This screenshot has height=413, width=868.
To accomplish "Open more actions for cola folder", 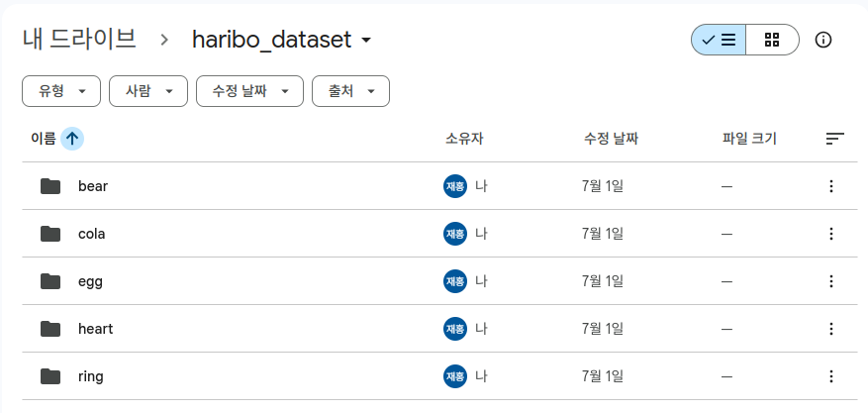I will [831, 234].
